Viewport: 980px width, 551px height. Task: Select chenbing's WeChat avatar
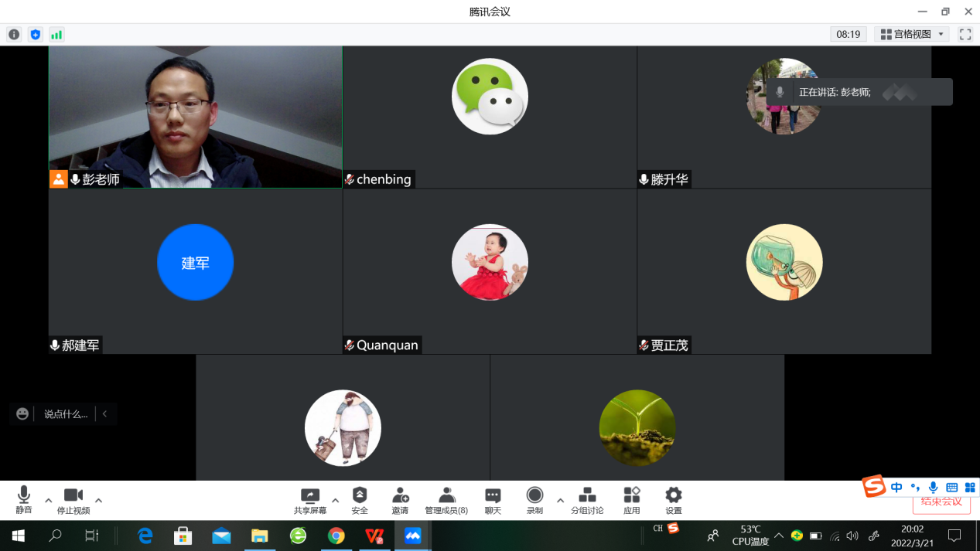click(x=490, y=97)
